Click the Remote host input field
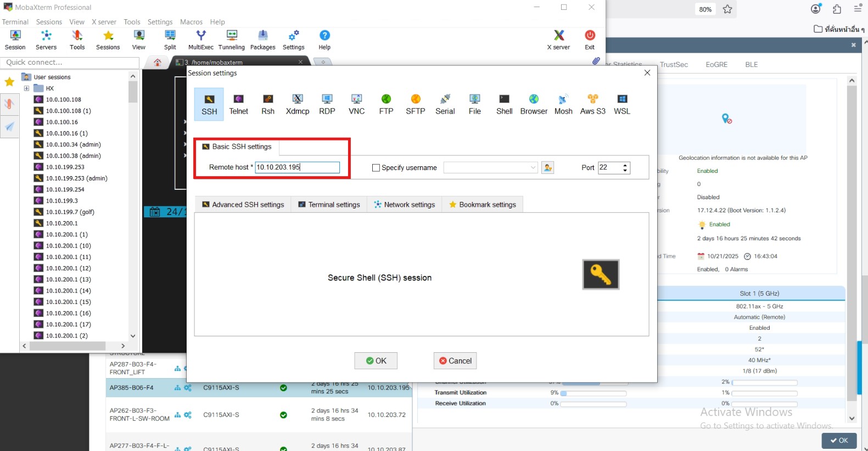 [297, 167]
